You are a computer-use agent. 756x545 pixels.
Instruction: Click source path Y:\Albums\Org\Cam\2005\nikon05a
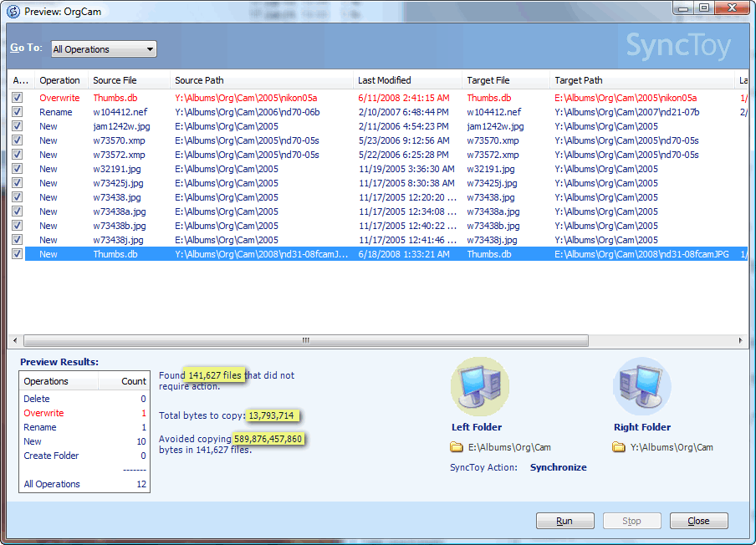pyautogui.click(x=246, y=98)
